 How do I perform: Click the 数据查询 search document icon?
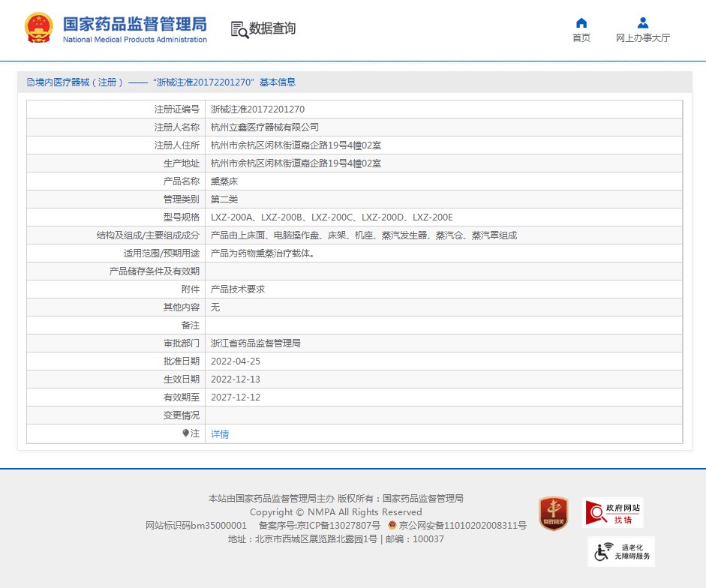click(239, 30)
